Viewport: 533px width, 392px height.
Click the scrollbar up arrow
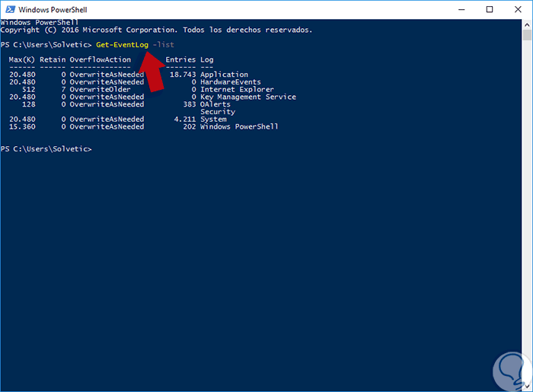[x=528, y=24]
